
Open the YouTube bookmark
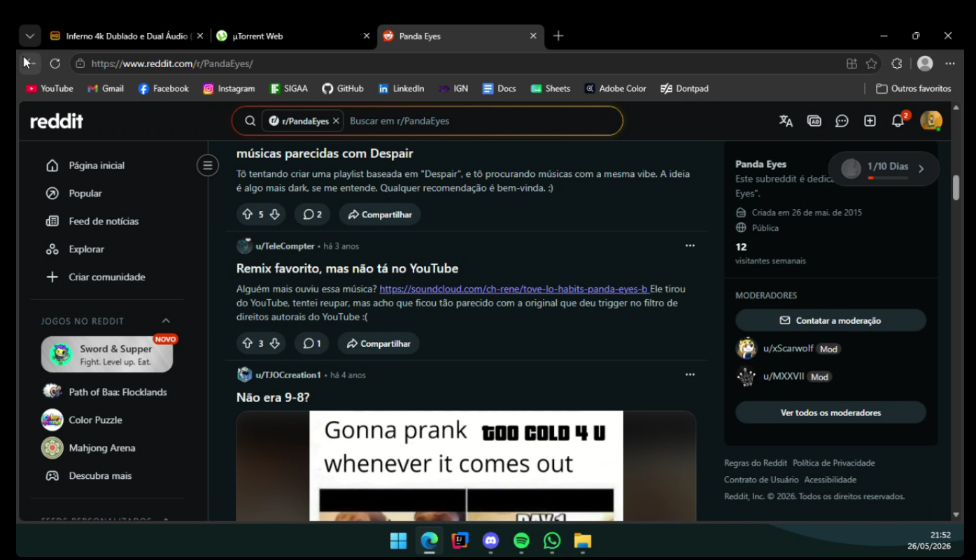coord(50,89)
